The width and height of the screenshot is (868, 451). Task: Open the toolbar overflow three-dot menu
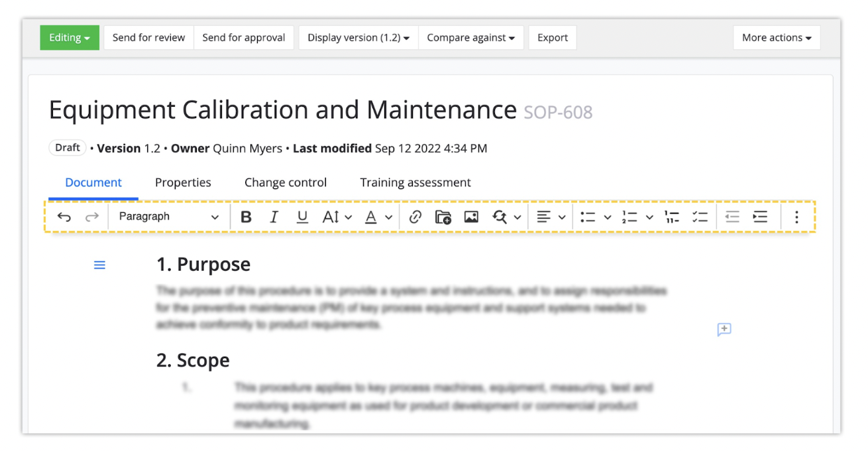pos(796,217)
